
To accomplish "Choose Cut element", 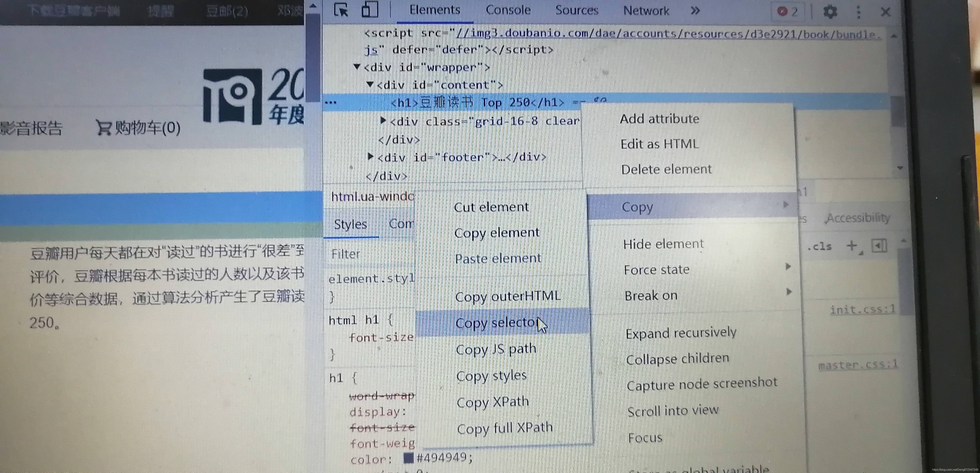I will [491, 207].
